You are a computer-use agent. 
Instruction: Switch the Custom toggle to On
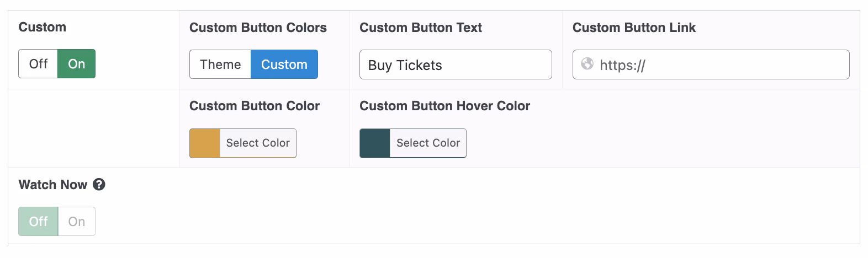point(76,64)
